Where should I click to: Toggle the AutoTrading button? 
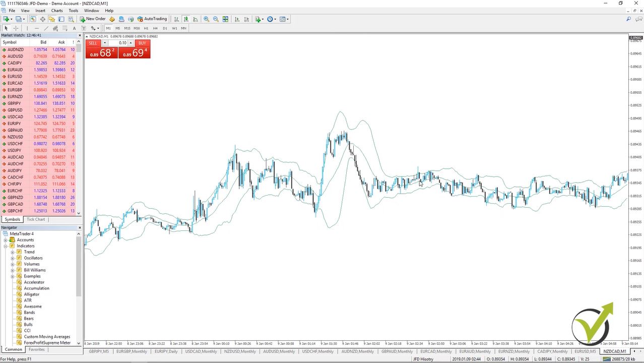tap(152, 19)
